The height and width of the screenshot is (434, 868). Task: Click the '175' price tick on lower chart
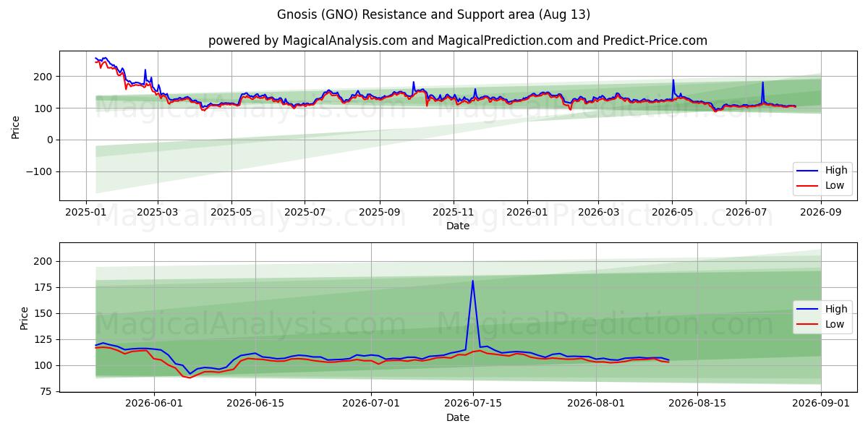pyautogui.click(x=44, y=287)
